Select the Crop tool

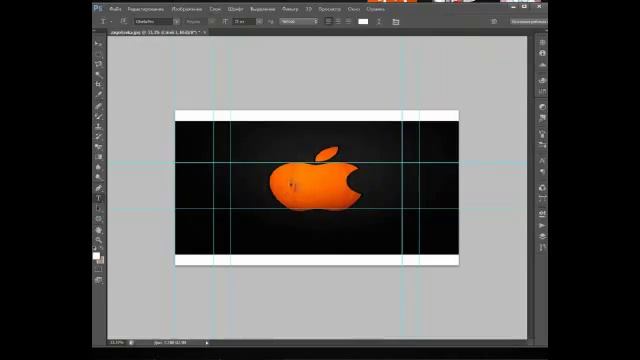coord(98,84)
